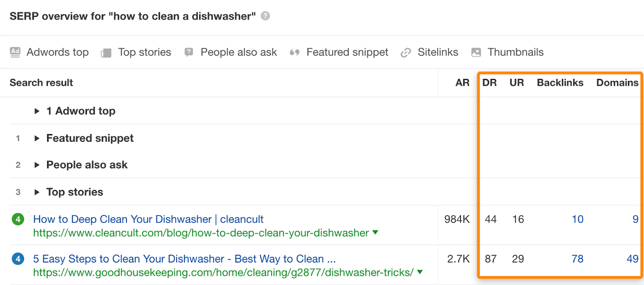Image resolution: width=644 pixels, height=285 pixels.
Task: Click the Adwords top legend icon
Action: pyautogui.click(x=14, y=52)
